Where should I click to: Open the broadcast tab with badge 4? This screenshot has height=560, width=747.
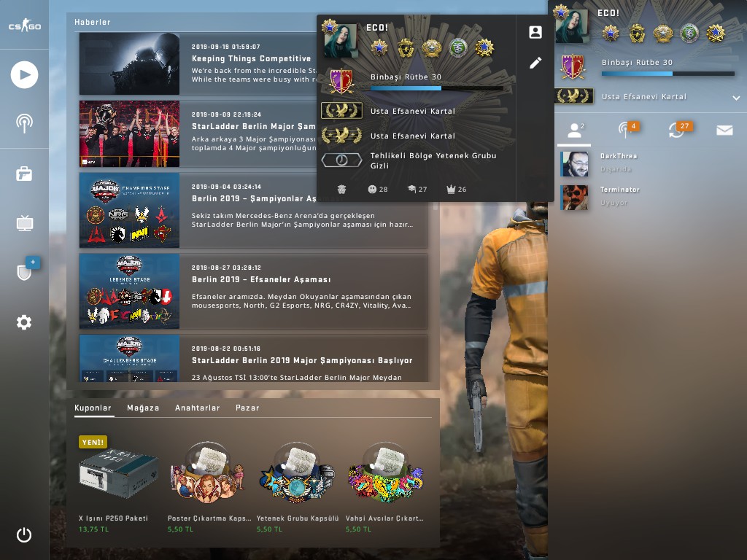coord(627,130)
